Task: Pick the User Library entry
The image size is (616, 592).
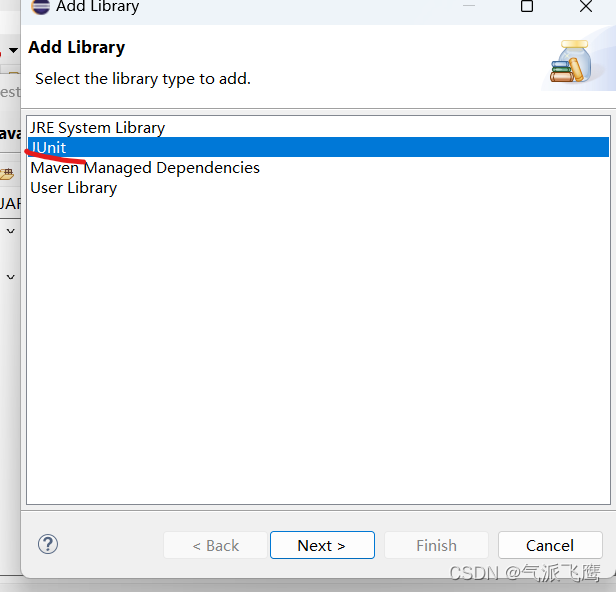Action: click(318, 188)
